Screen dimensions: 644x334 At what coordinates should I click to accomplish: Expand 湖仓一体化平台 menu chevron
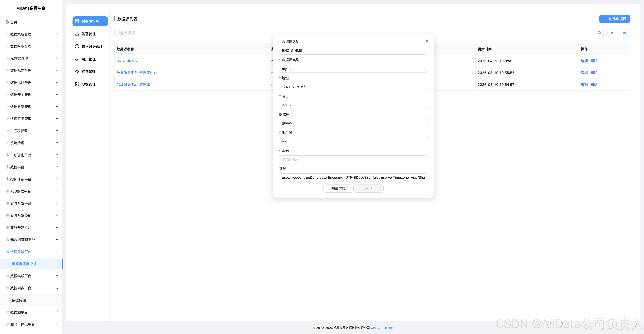[x=57, y=324]
